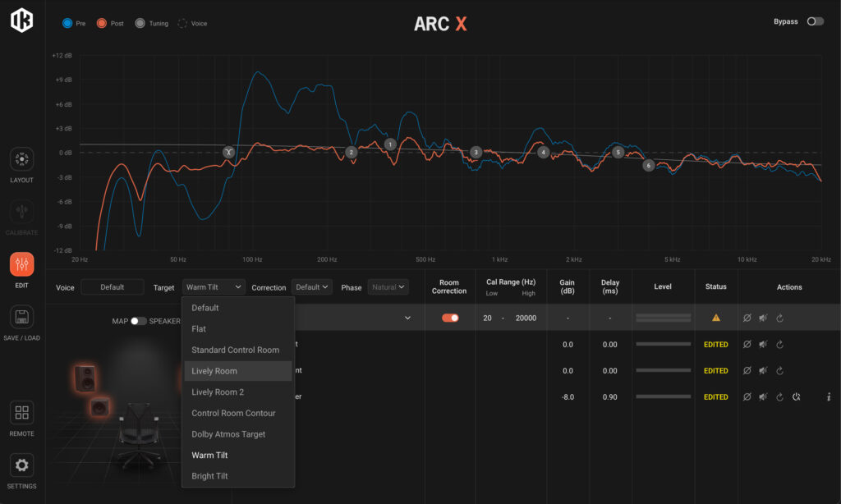Viewport: 841px width, 504px height.
Task: Toggle the Bypass switch
Action: click(x=815, y=21)
